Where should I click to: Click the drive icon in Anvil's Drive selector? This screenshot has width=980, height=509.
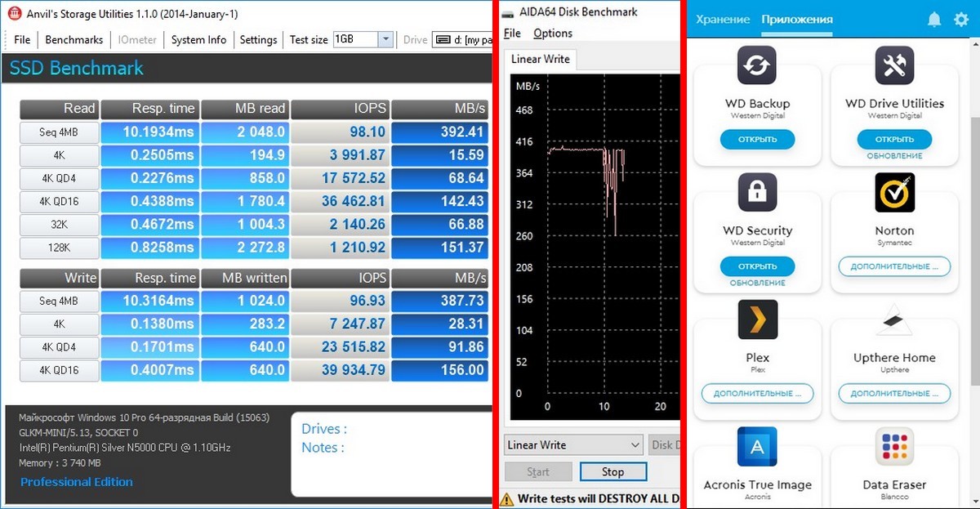(442, 39)
